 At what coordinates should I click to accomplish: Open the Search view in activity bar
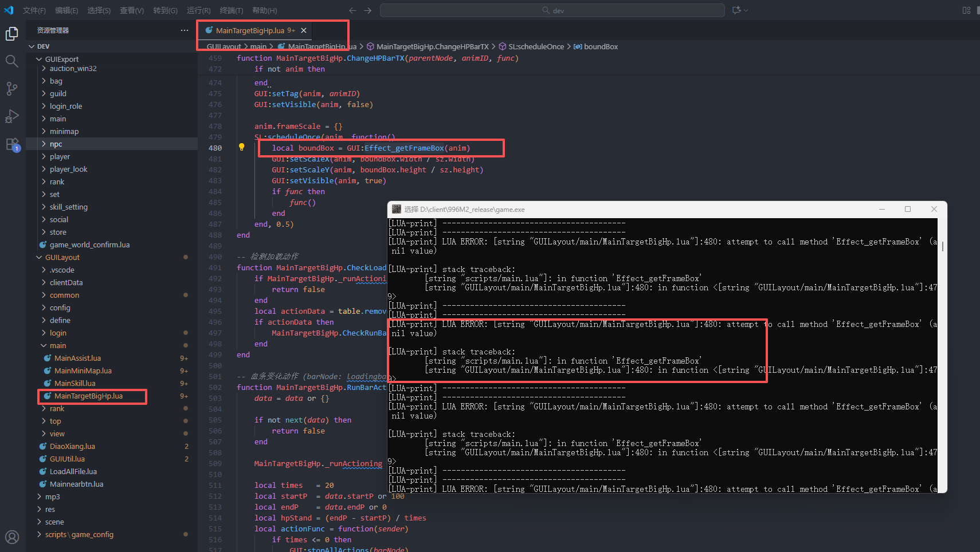(x=12, y=61)
